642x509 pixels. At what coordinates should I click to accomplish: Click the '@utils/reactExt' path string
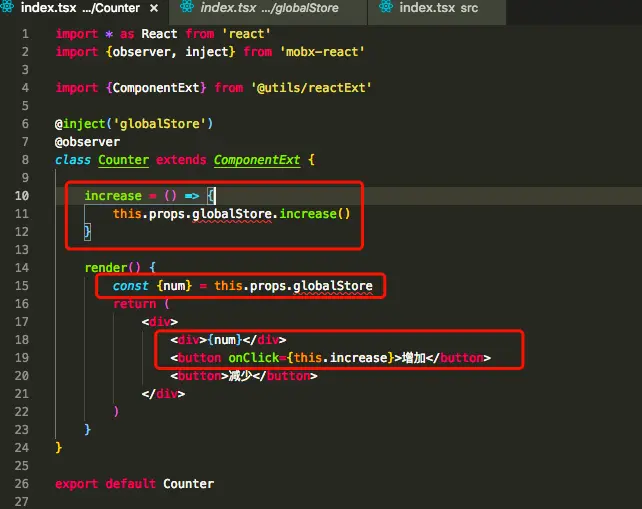click(x=311, y=88)
